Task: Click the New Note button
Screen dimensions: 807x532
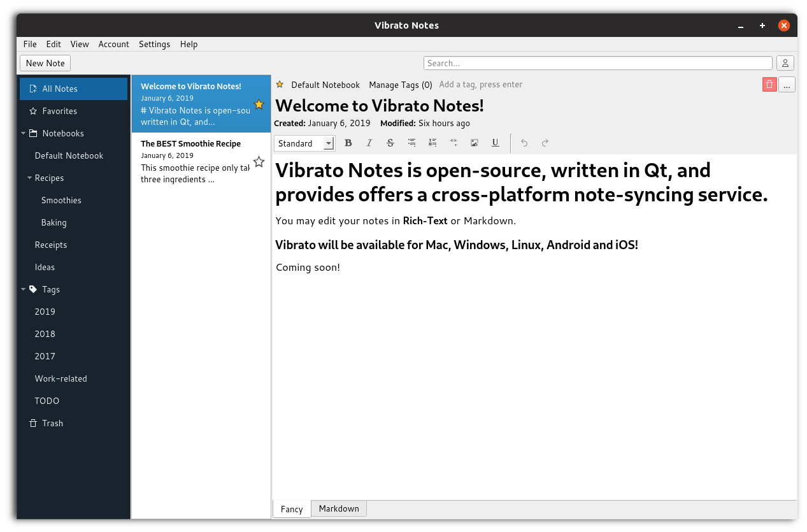Action: click(x=45, y=63)
